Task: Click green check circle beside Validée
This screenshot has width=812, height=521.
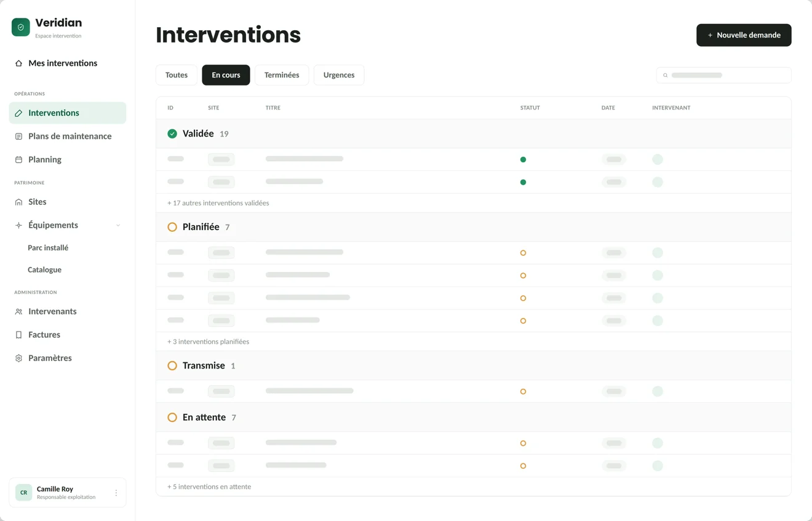Action: point(172,133)
